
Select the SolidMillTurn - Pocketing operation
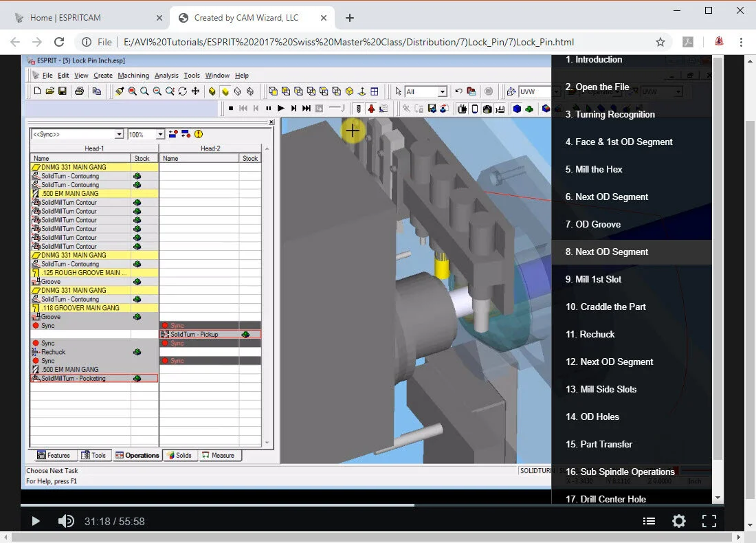tap(95, 379)
